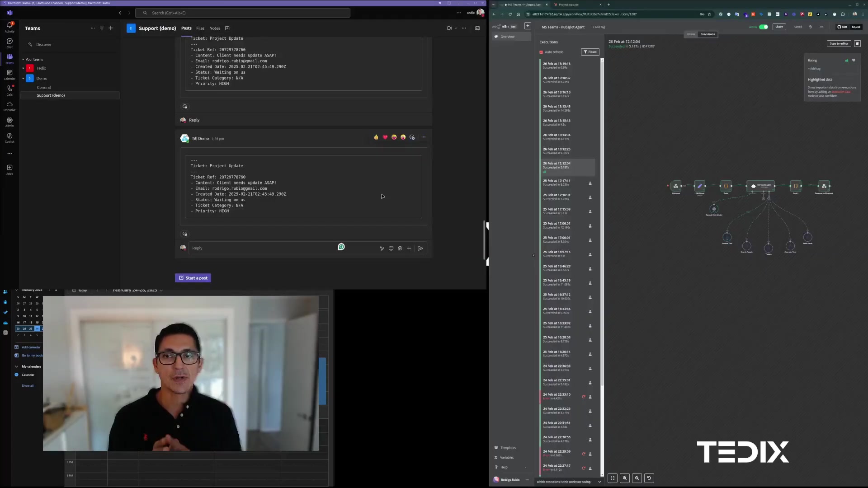The image size is (868, 488).
Task: Select the Posts tab
Action: click(186, 28)
